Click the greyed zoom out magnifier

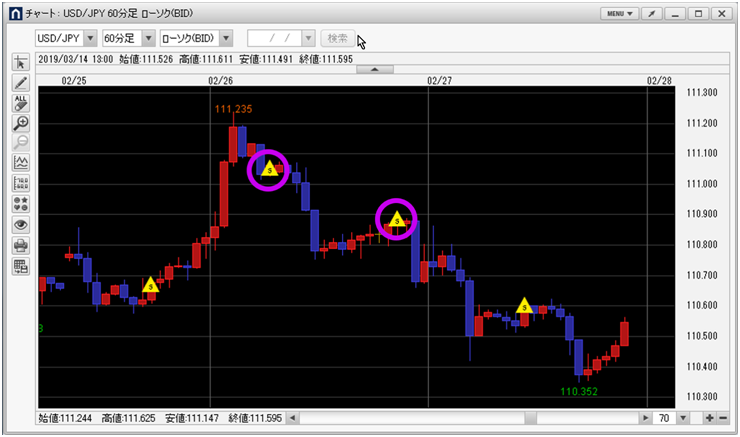pyautogui.click(x=21, y=143)
